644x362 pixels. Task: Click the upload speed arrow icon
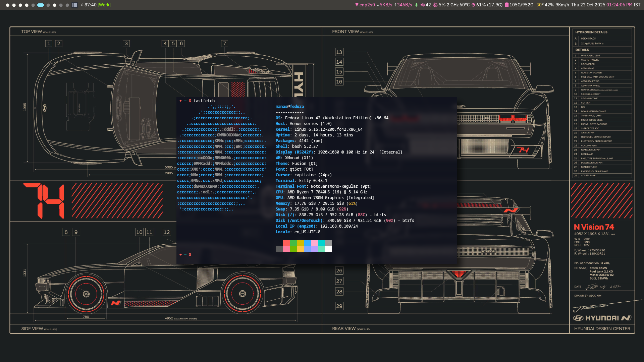point(395,5)
